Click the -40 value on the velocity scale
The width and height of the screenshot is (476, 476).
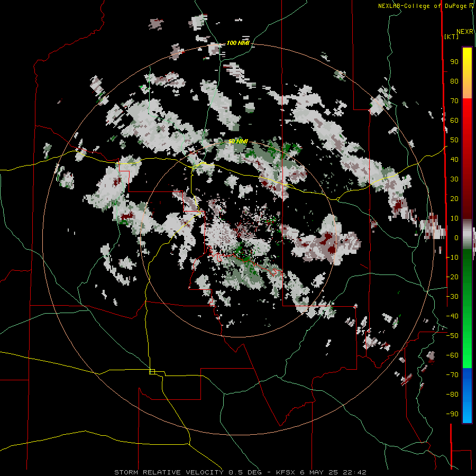click(452, 316)
